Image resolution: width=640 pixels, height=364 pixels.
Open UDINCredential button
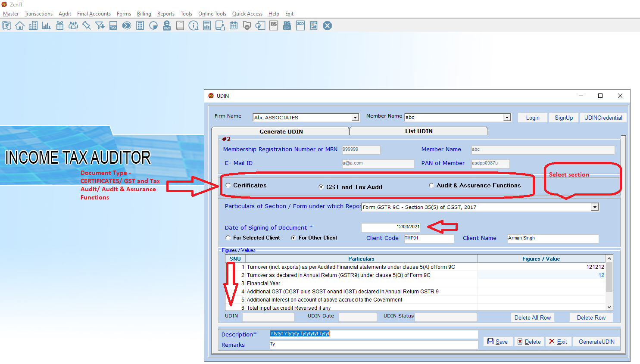(603, 118)
